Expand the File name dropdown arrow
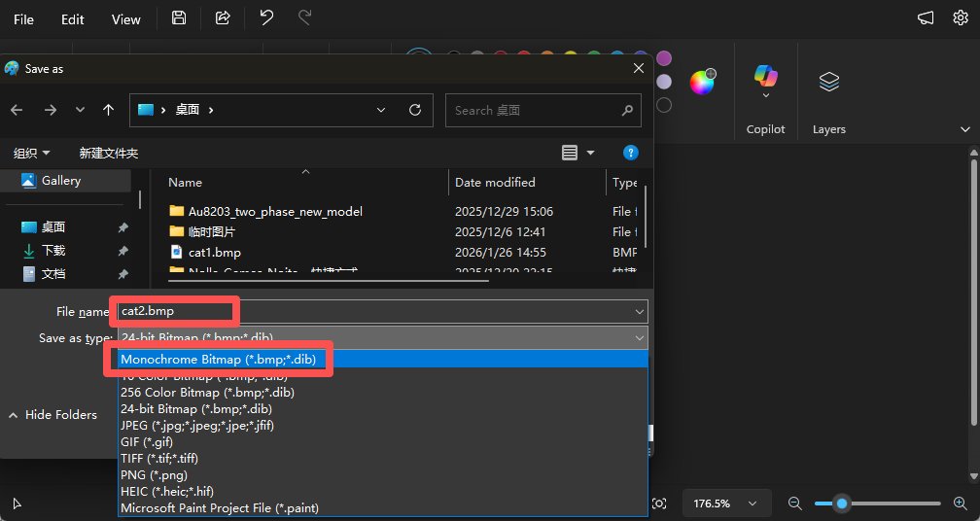The image size is (980, 521). [640, 311]
